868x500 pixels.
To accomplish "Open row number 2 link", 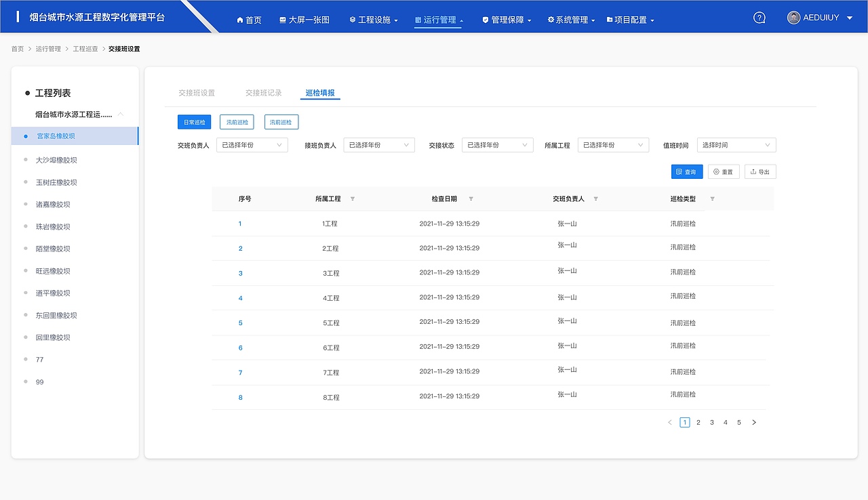I will 240,249.
